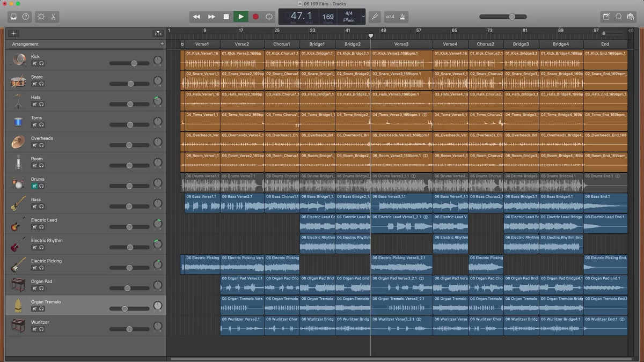Viewport: 644px width, 362px height.
Task: Add a new track
Action: (13, 33)
